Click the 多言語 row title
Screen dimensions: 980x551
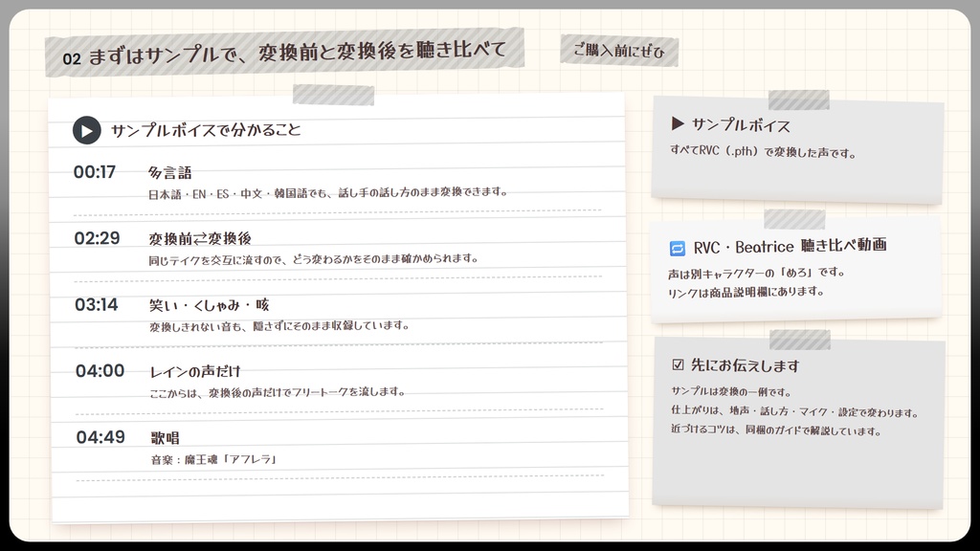(x=170, y=172)
